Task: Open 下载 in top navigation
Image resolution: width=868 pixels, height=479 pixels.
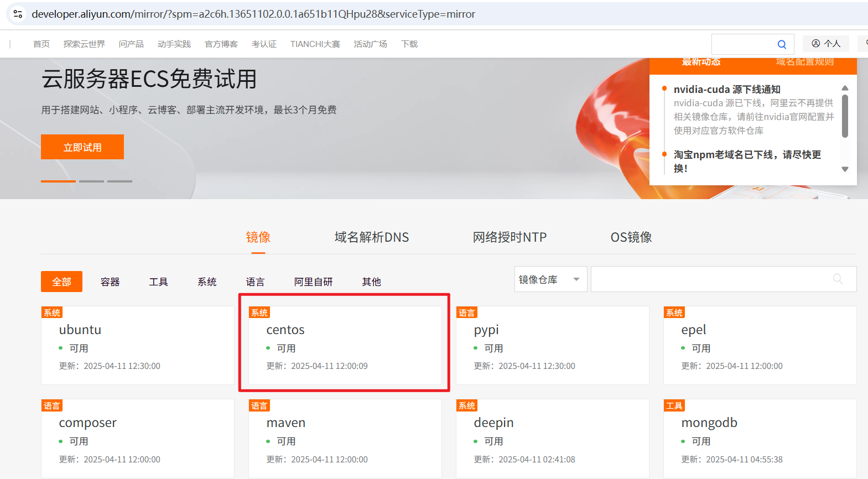Action: [x=409, y=44]
